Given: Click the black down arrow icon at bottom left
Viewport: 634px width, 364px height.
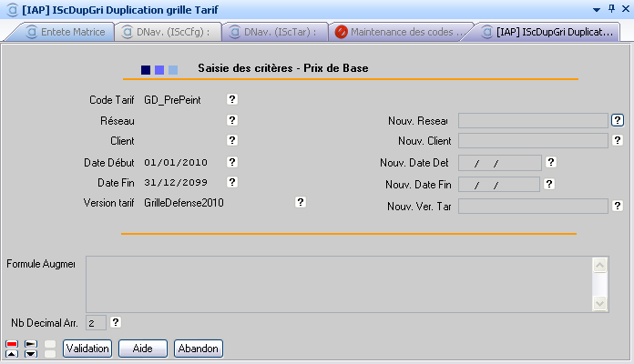Looking at the screenshot, I should tap(31, 353).
